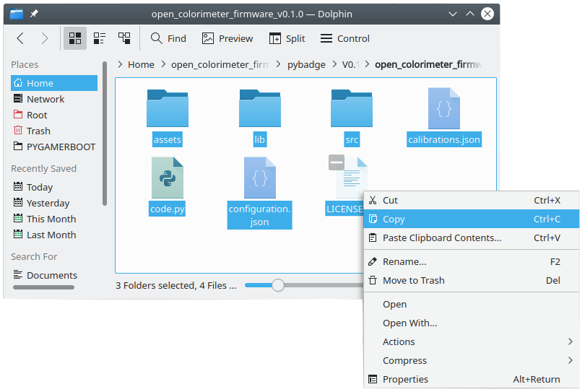Click the Places panel horizontal scrollbar
The image size is (585, 392).
click(43, 287)
